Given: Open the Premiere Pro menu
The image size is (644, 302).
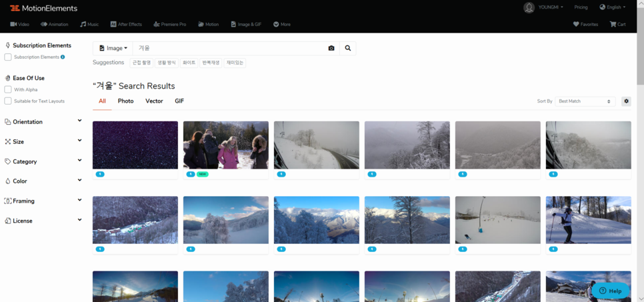Looking at the screenshot, I should [169, 24].
